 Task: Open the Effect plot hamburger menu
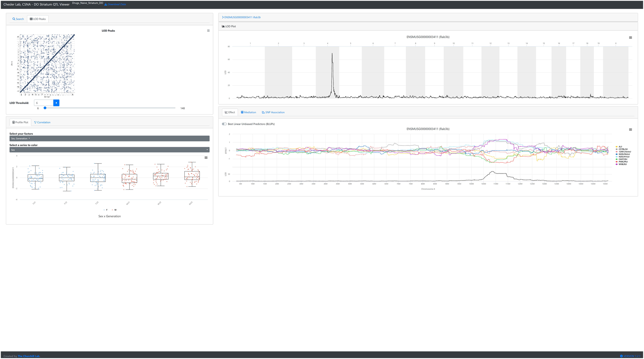coord(630,129)
